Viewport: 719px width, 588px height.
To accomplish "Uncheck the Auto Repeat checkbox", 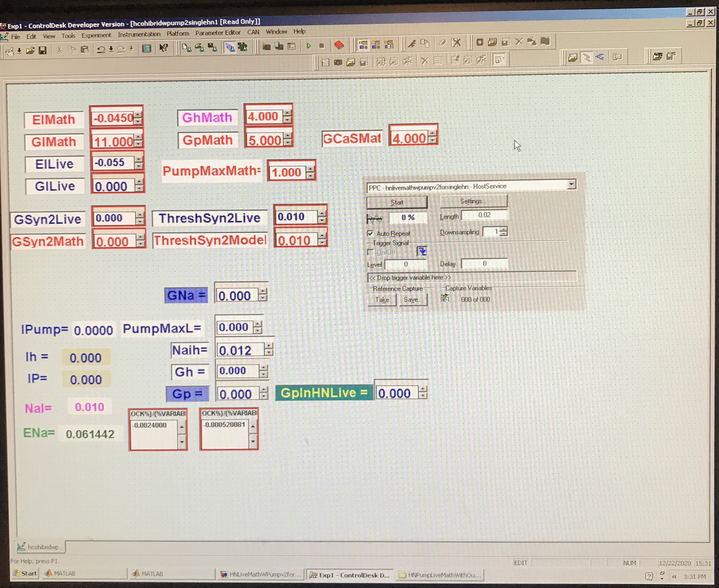I will [370, 233].
